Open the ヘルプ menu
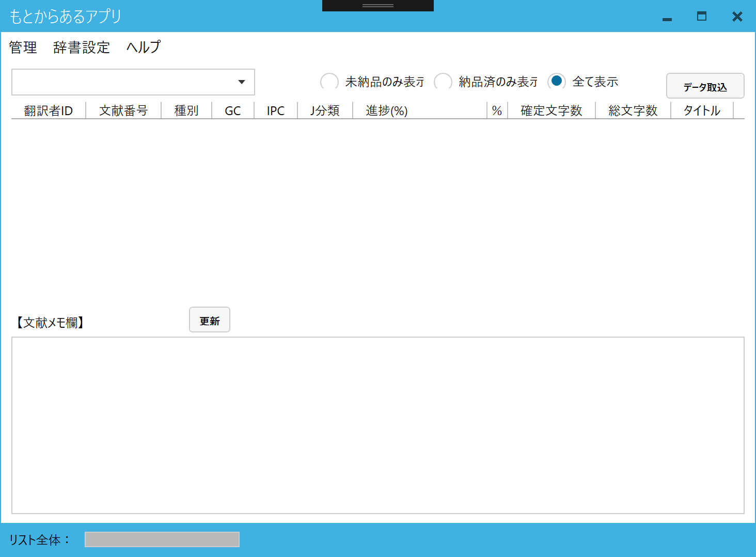Image resolution: width=756 pixels, height=557 pixels. tap(144, 47)
